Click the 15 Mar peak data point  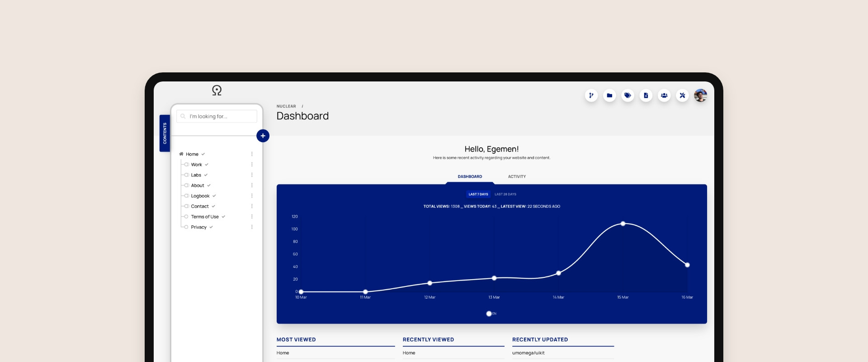[x=623, y=224]
